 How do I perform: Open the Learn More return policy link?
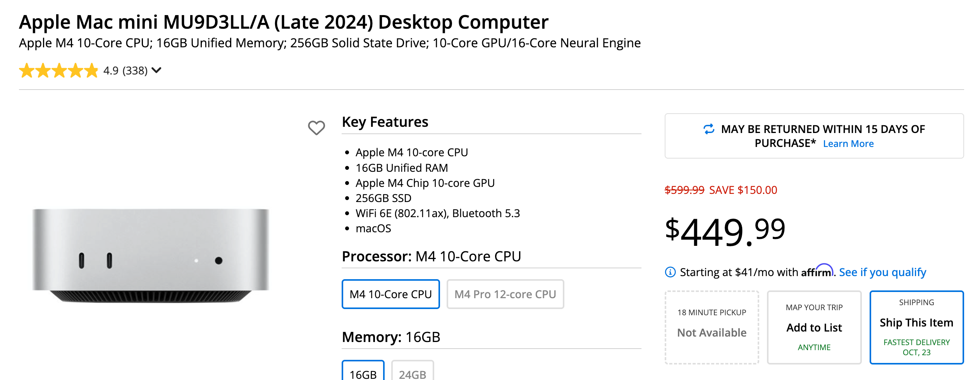[x=848, y=144]
